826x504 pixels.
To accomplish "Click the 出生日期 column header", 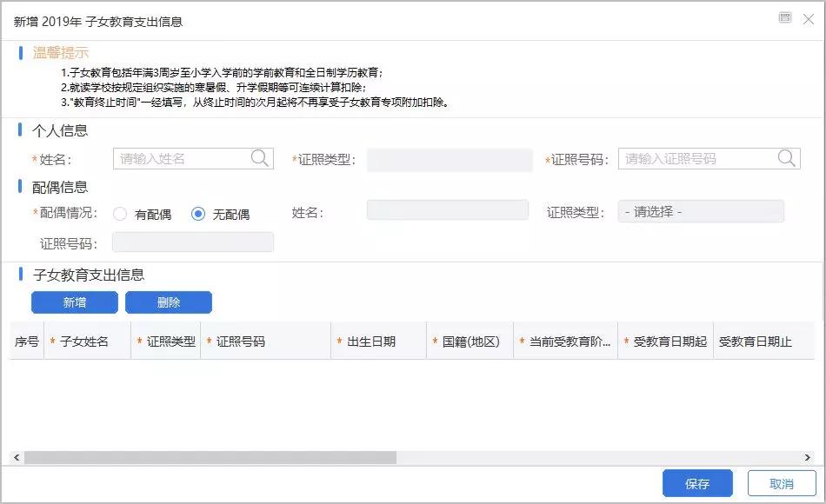I will tap(379, 342).
